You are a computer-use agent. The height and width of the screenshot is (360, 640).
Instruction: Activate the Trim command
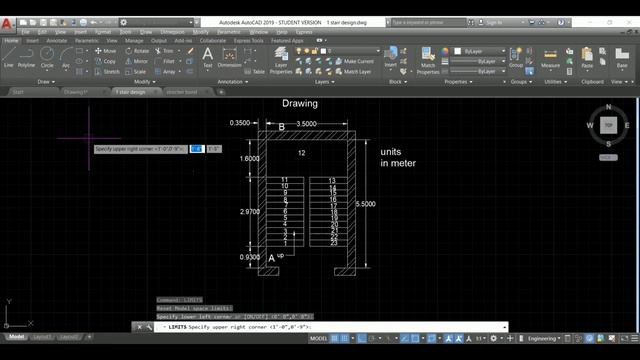click(164, 51)
